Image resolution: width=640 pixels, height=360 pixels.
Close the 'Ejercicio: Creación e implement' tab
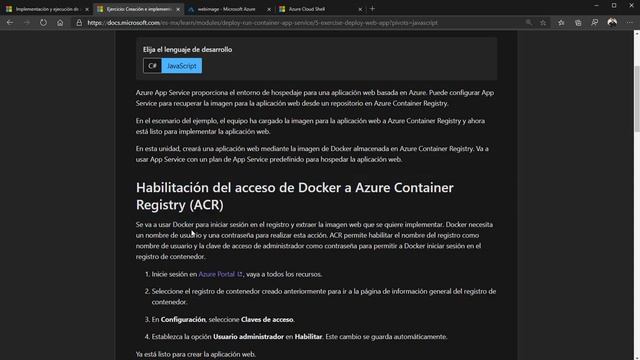178,9
